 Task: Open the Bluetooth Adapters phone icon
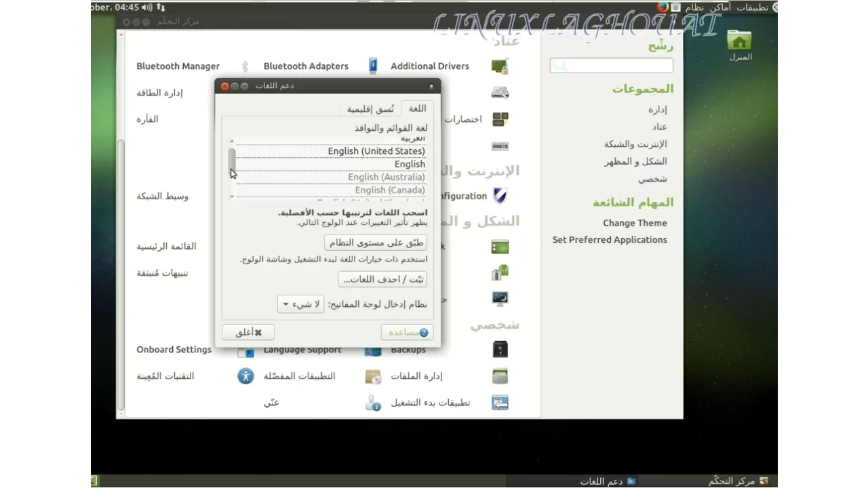pyautogui.click(x=373, y=66)
